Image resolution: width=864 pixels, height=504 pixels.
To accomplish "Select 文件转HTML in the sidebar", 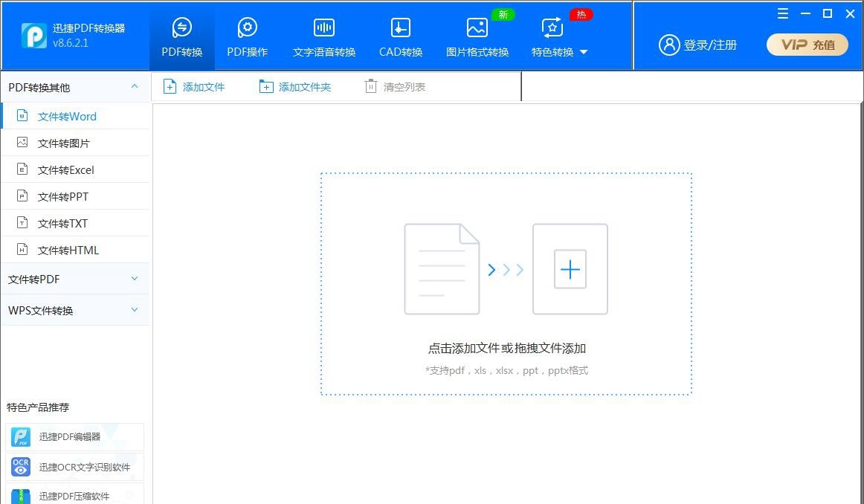I will 75,250.
